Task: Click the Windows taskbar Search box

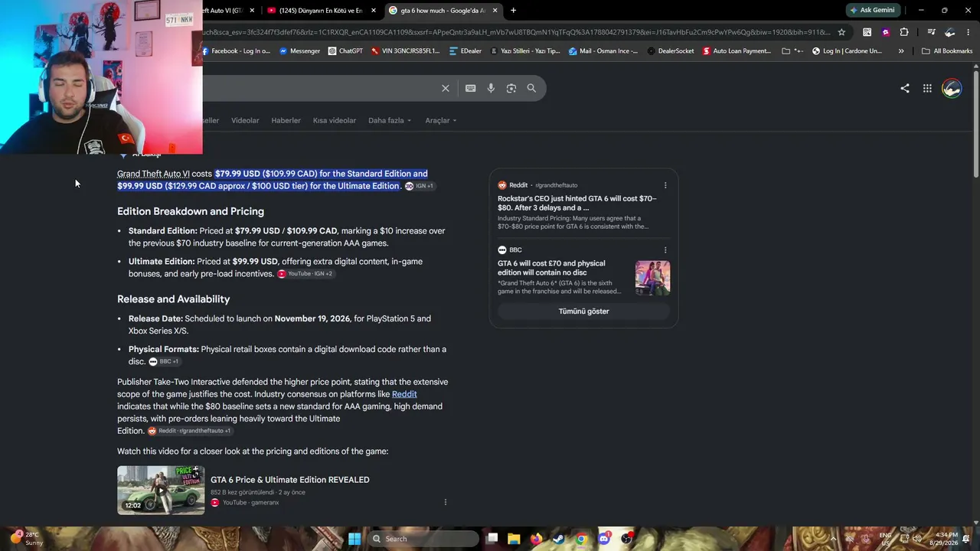Action: [x=423, y=539]
